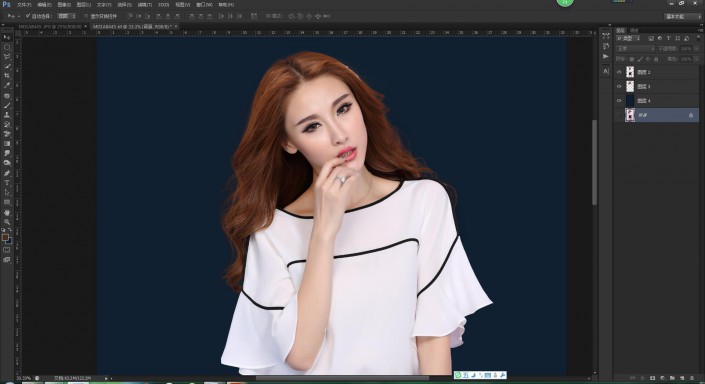Select the Crop tool in toolbar
Image resolution: width=705 pixels, height=384 pixels.
7,76
